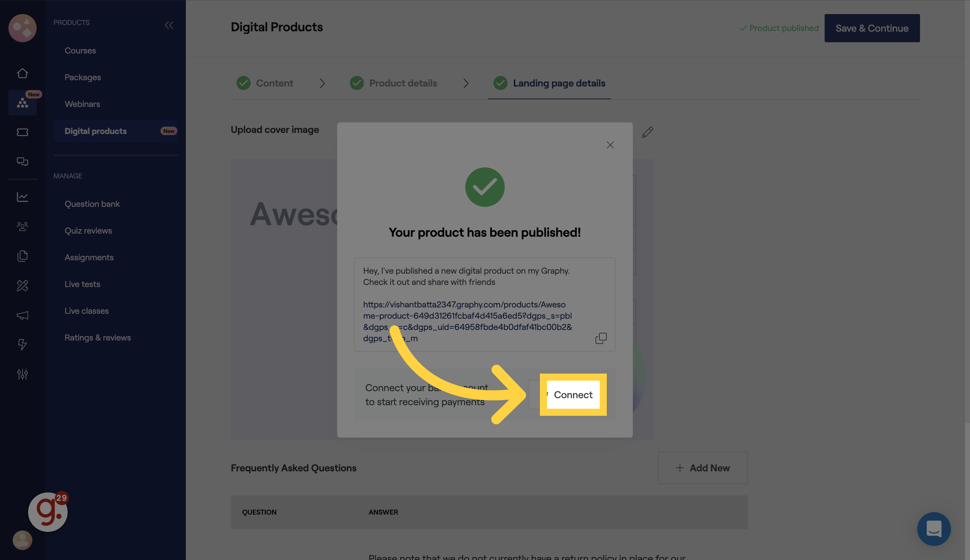This screenshot has width=970, height=560.
Task: Collapse the Products sidebar panel
Action: (x=169, y=25)
